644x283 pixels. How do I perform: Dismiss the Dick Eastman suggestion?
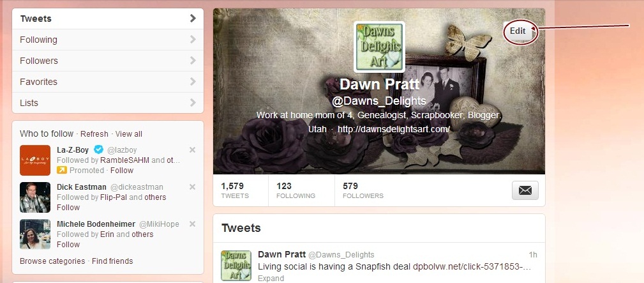192,187
